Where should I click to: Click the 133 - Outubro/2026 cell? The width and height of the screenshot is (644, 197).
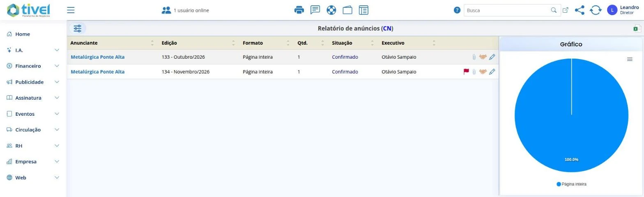(x=183, y=57)
